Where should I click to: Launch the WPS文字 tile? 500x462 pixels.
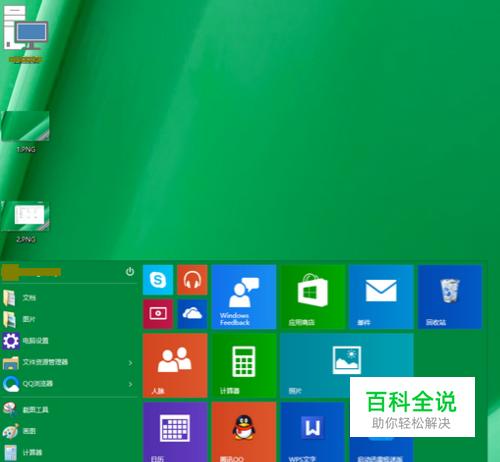coord(313,432)
